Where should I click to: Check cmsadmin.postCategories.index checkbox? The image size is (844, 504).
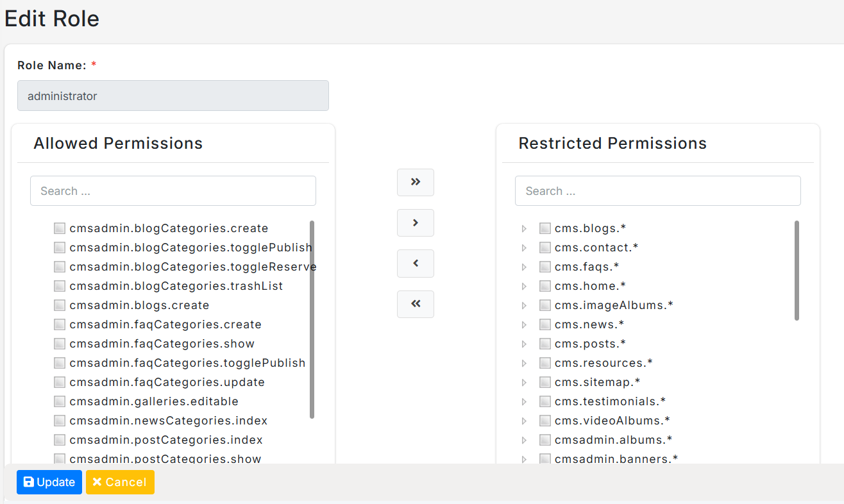pyautogui.click(x=60, y=440)
